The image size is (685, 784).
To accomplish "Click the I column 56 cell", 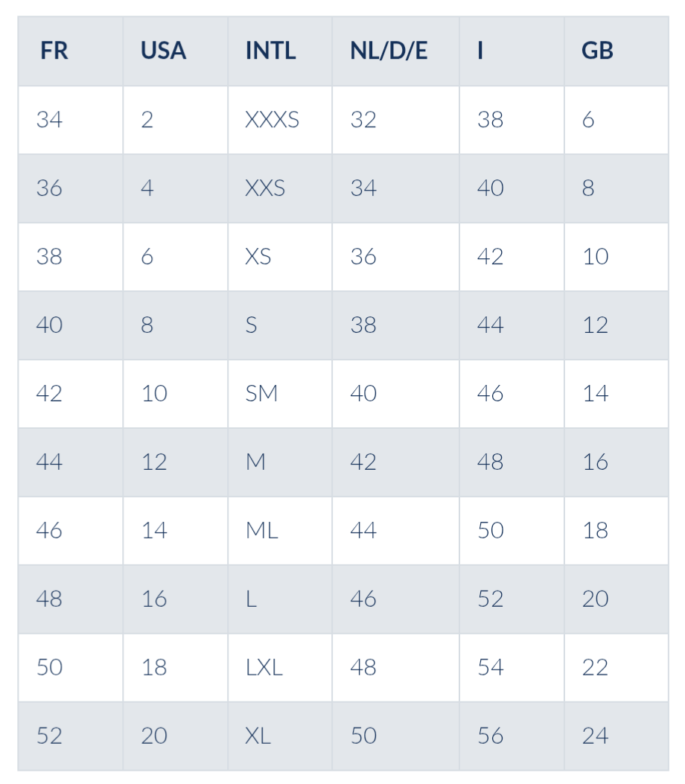I will (512, 736).
